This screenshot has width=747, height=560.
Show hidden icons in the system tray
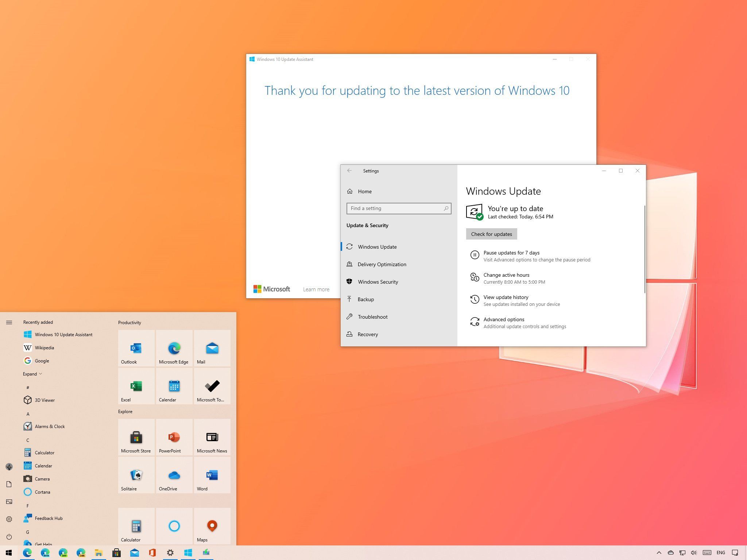click(659, 552)
